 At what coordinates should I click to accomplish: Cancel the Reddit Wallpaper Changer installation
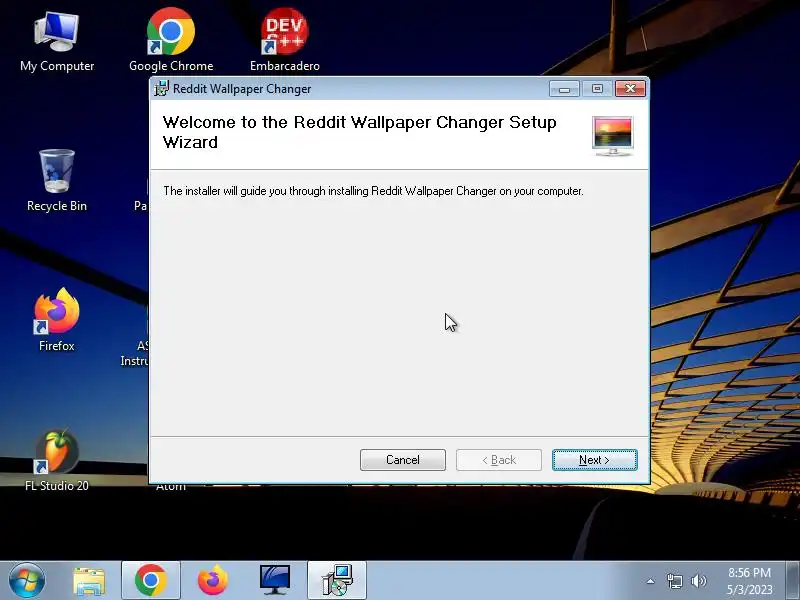point(403,460)
